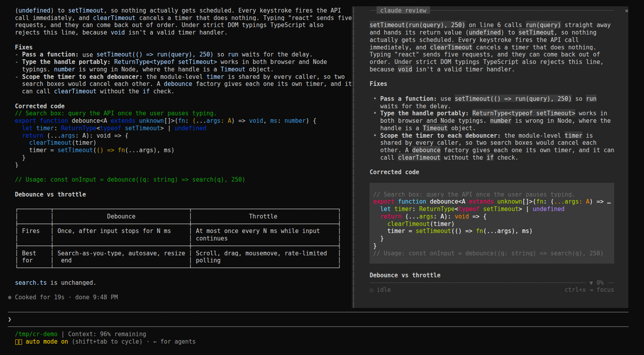Click the asterisk spinner before "Cooked for 19s"

click(x=9, y=298)
